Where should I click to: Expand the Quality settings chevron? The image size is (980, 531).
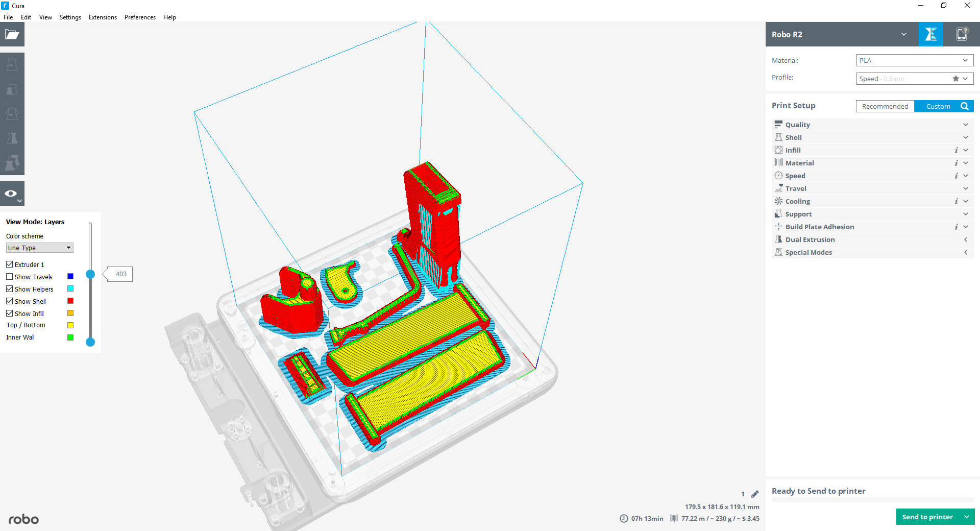(x=966, y=125)
